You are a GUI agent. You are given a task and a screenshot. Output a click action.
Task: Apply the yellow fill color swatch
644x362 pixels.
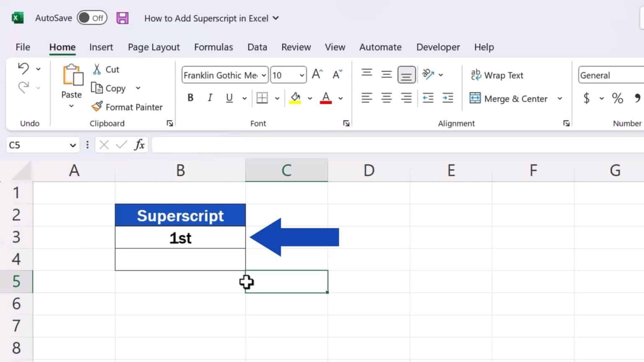click(x=295, y=98)
